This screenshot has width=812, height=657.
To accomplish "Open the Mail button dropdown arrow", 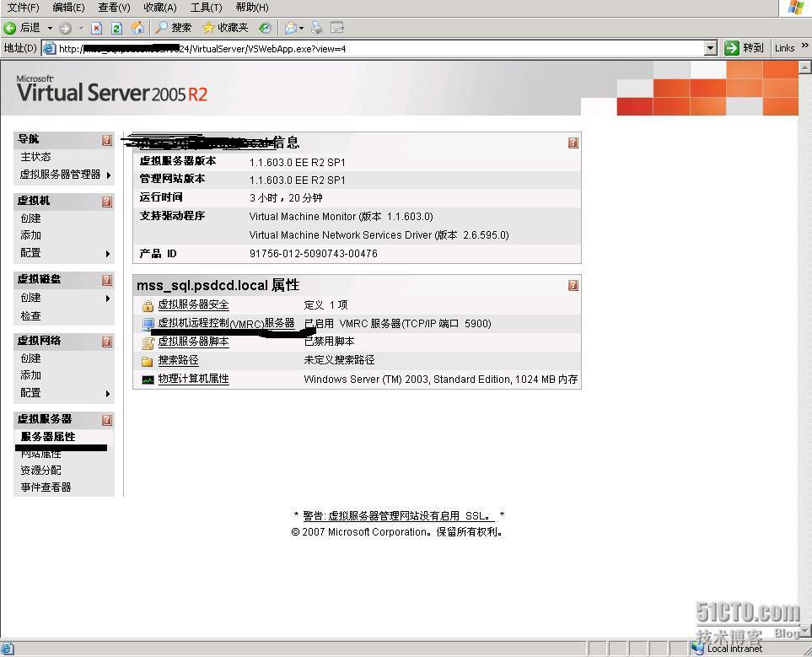I will pyautogui.click(x=301, y=28).
